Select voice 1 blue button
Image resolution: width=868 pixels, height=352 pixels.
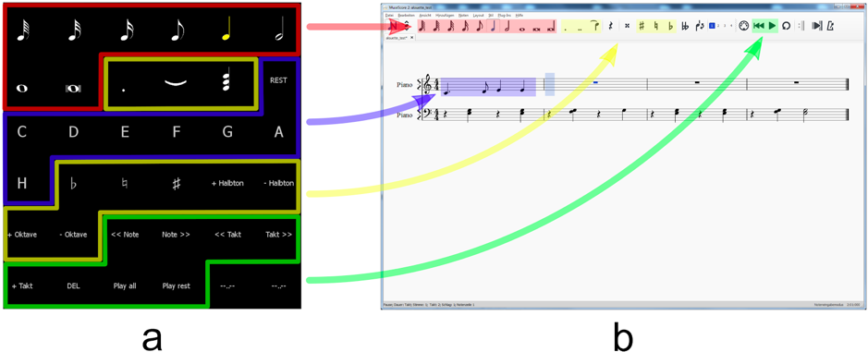point(712,26)
